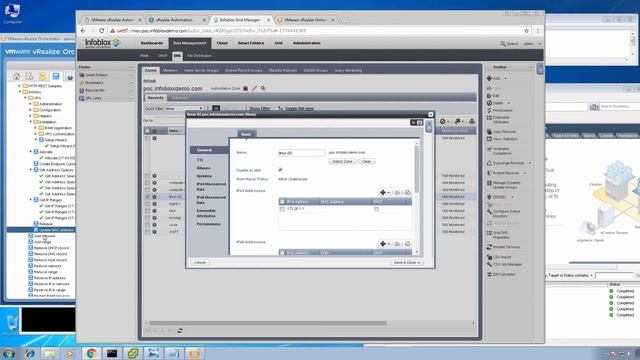Click the Add plus icon in Toolbar panel
The width and height of the screenshot is (640, 360).
point(489,78)
